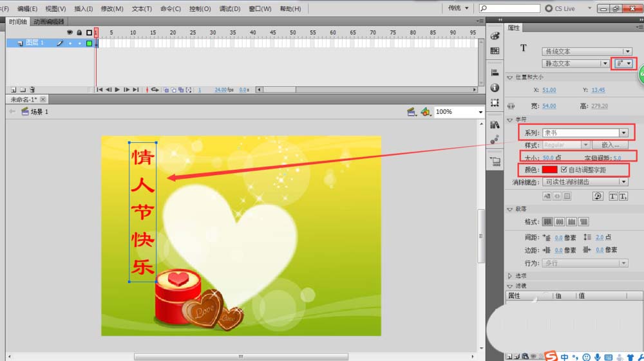Open the 修改(M) menu
644x361 pixels.
[112, 9]
